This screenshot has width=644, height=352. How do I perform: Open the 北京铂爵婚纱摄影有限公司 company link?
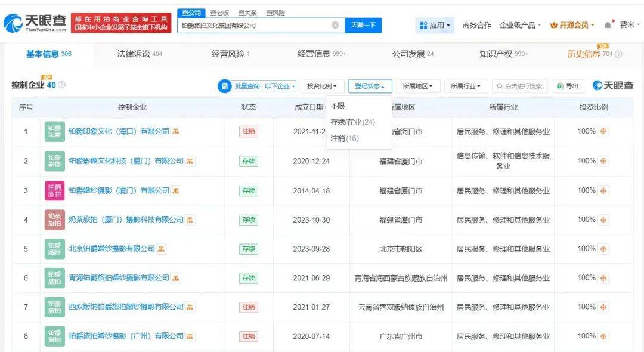[x=112, y=248]
